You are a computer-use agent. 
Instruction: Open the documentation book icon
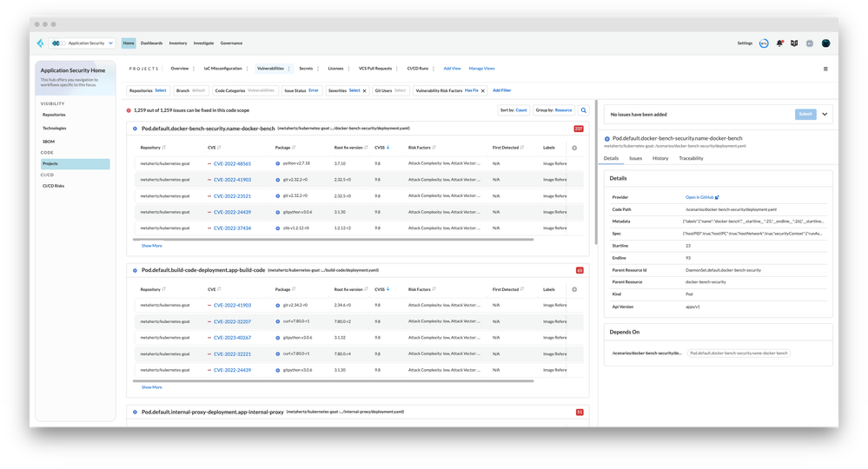click(793, 43)
